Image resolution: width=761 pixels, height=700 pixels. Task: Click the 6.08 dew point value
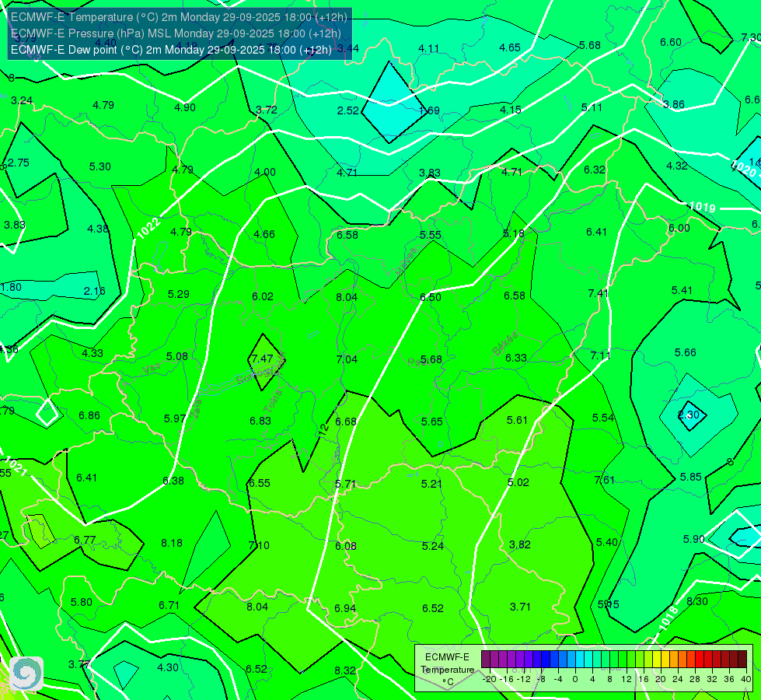click(346, 546)
